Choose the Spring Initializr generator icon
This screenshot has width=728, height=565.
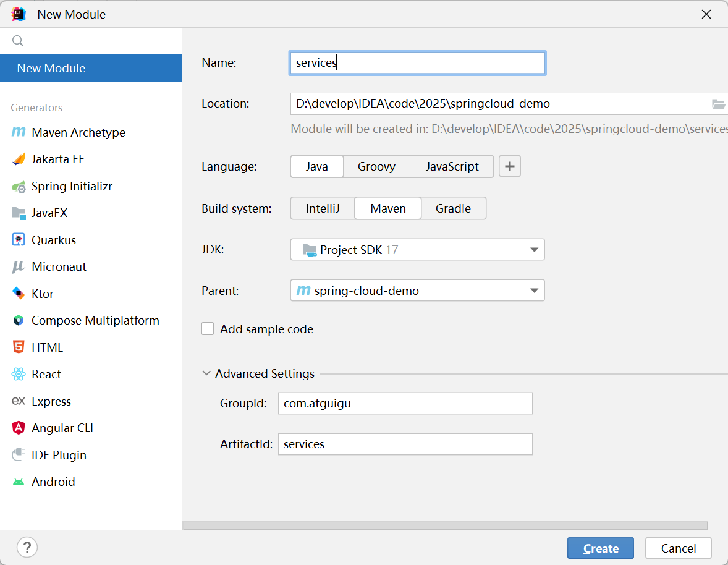point(19,187)
